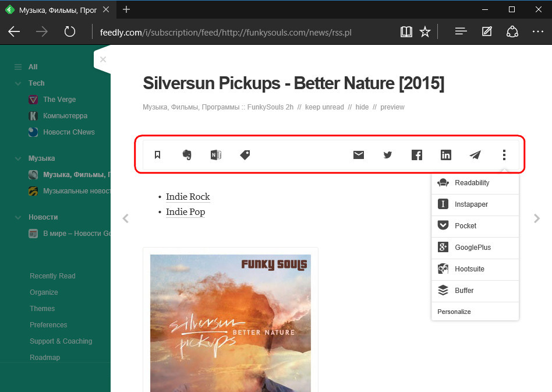
Task: Open the Indie Rock tag link
Action: point(187,196)
